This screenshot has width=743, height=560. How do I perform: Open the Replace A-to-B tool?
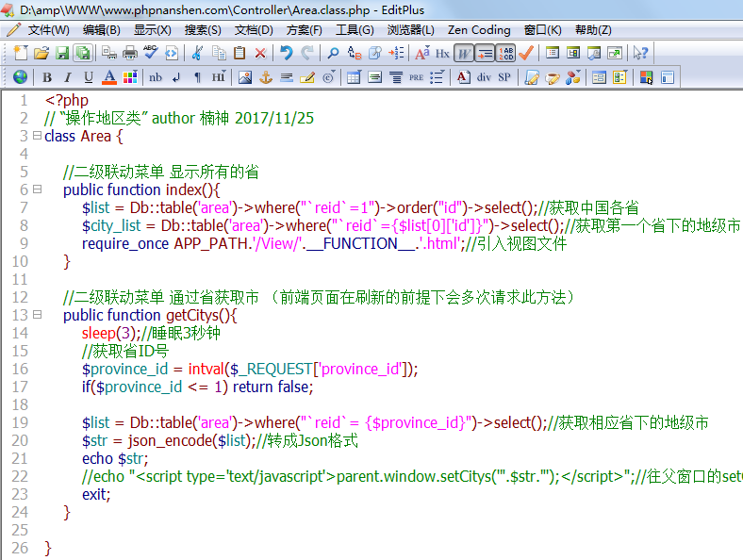(354, 53)
